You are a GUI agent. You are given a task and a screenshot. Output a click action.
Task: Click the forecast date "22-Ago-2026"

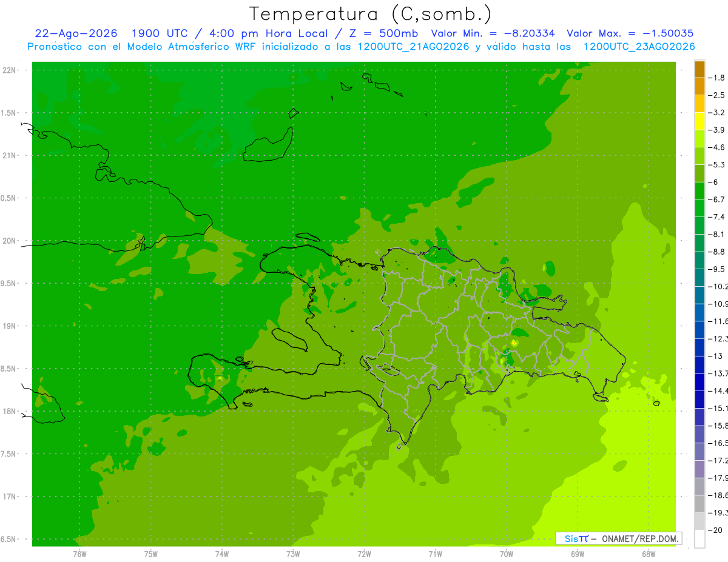tap(76, 33)
